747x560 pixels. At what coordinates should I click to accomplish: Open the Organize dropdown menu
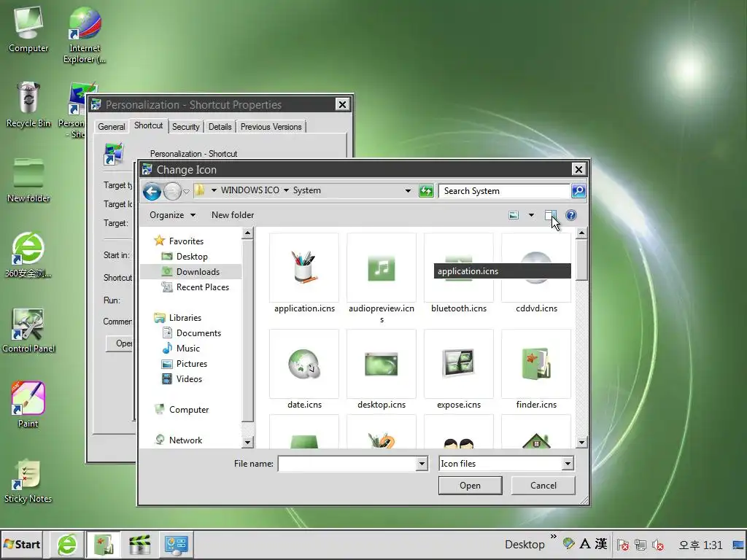point(172,215)
